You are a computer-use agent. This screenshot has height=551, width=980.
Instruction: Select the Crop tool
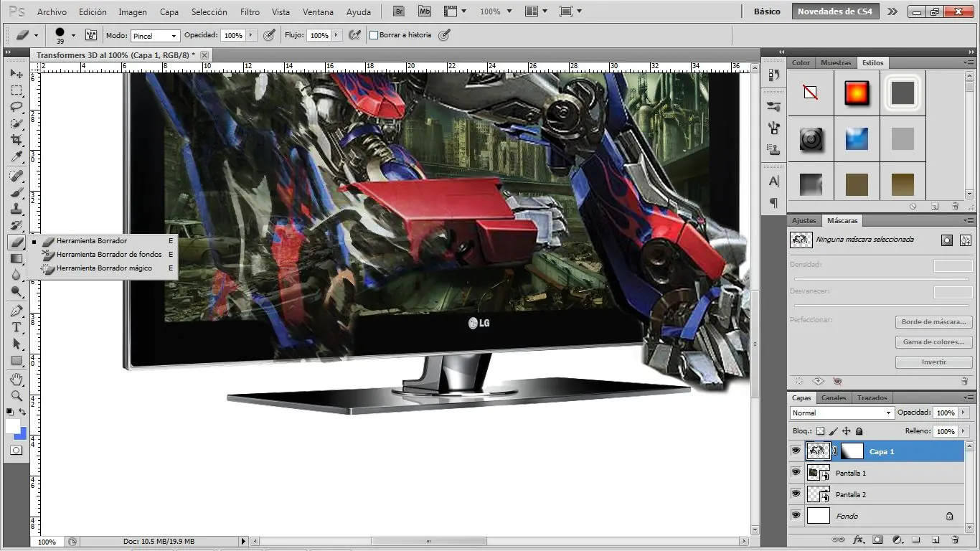click(17, 140)
